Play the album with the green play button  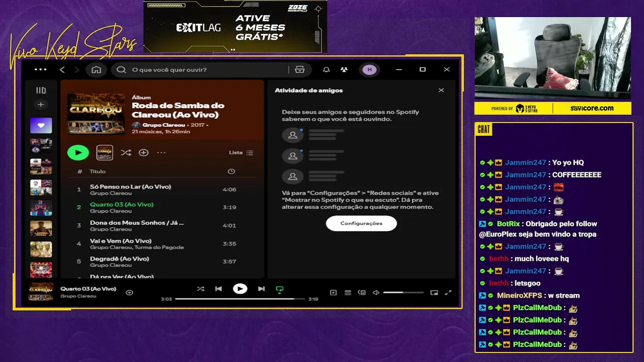[x=78, y=152]
